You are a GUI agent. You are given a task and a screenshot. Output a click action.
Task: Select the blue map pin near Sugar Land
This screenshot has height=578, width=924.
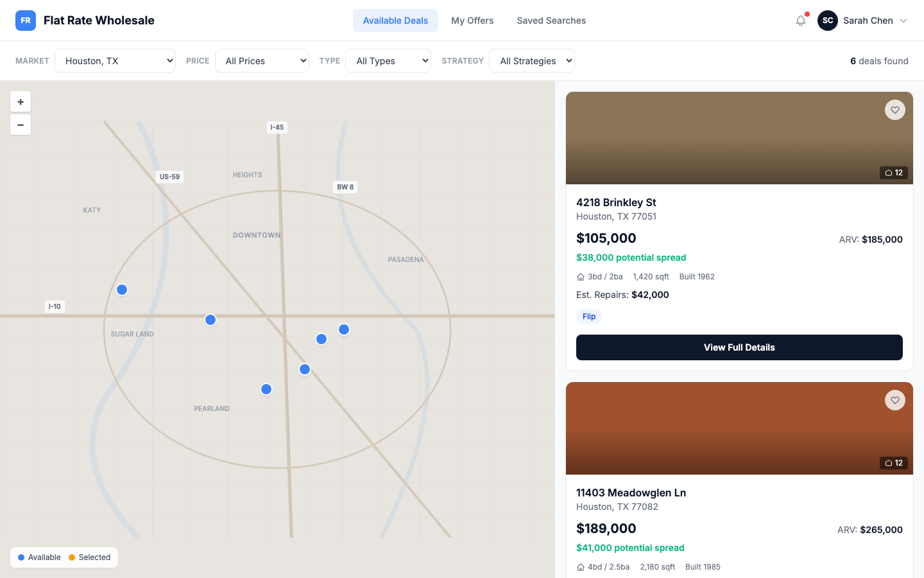(x=122, y=290)
